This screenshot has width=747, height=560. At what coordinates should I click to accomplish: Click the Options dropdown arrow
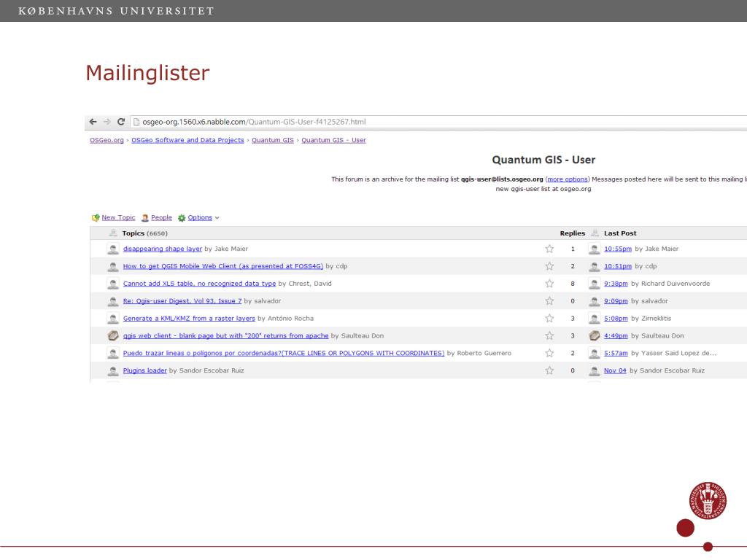point(217,218)
